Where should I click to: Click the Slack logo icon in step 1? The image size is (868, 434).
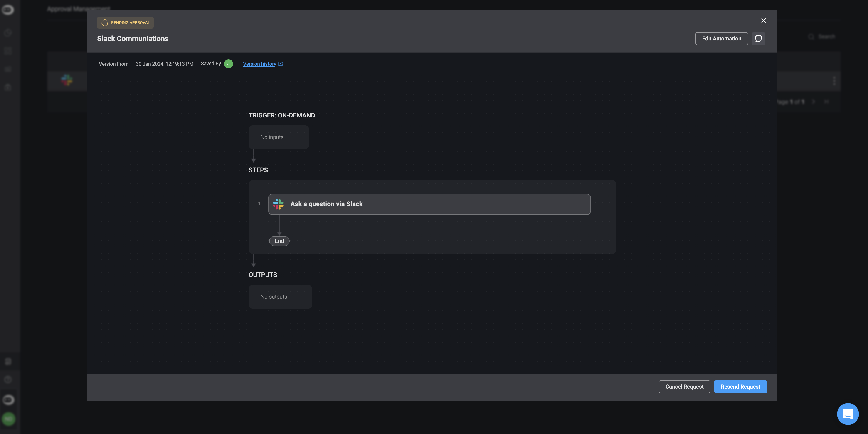pyautogui.click(x=278, y=204)
